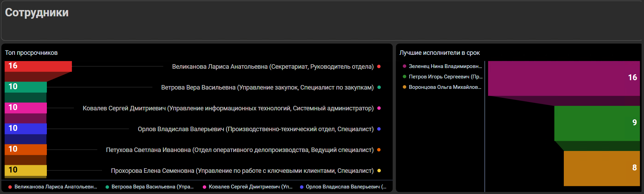
Task: Select the yellow funnel segment for Прохорова
Action: [26, 170]
